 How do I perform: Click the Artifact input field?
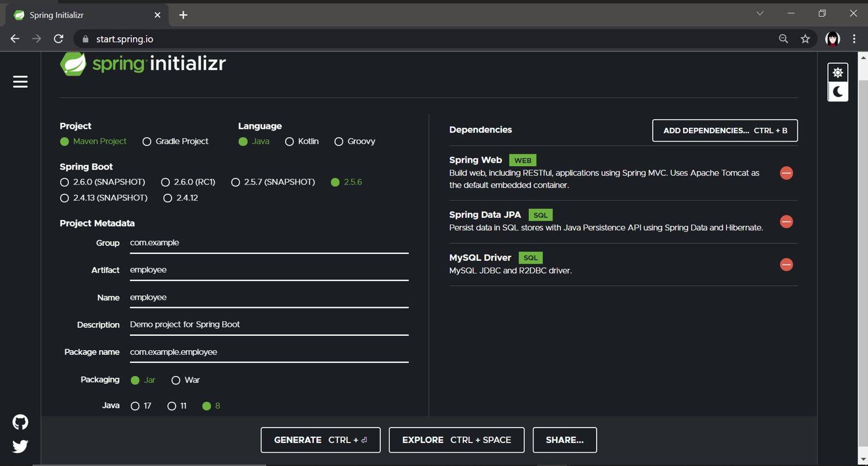click(x=269, y=270)
